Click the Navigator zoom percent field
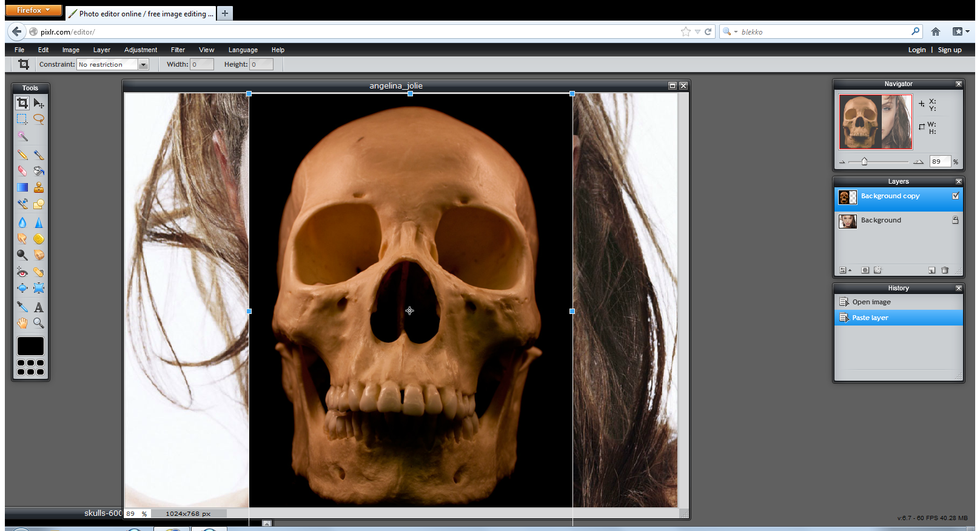Viewport: 980px width, 531px height. pyautogui.click(x=940, y=161)
